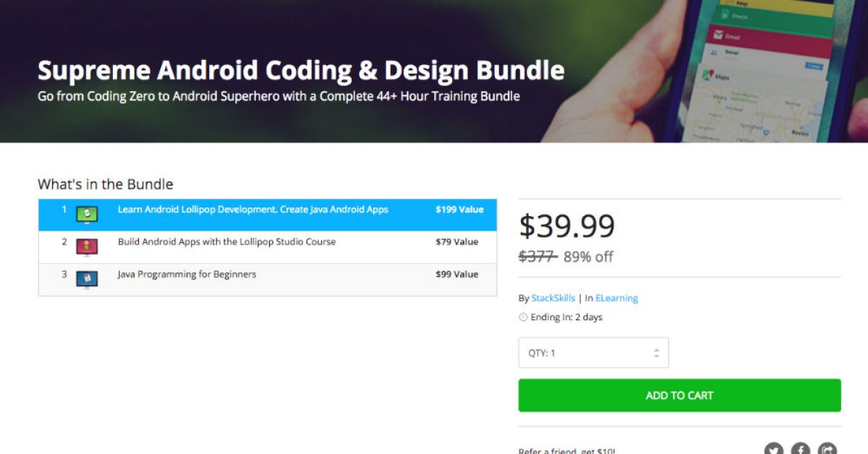The height and width of the screenshot is (454, 868).
Task: Click the blue monitor icon for Java course
Action: pyautogui.click(x=87, y=279)
